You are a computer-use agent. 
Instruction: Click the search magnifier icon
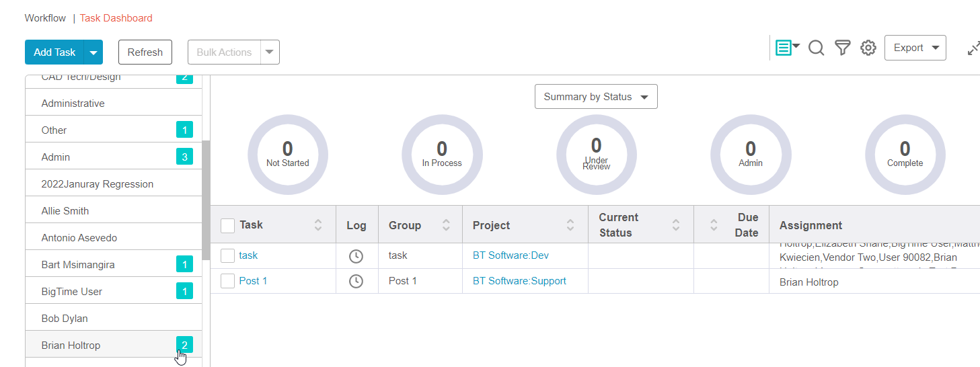coord(816,48)
